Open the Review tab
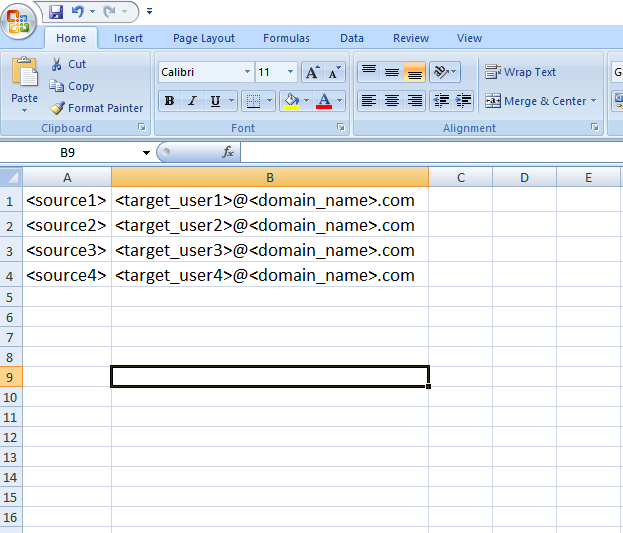Screen dimensions: 623x533 tap(411, 38)
